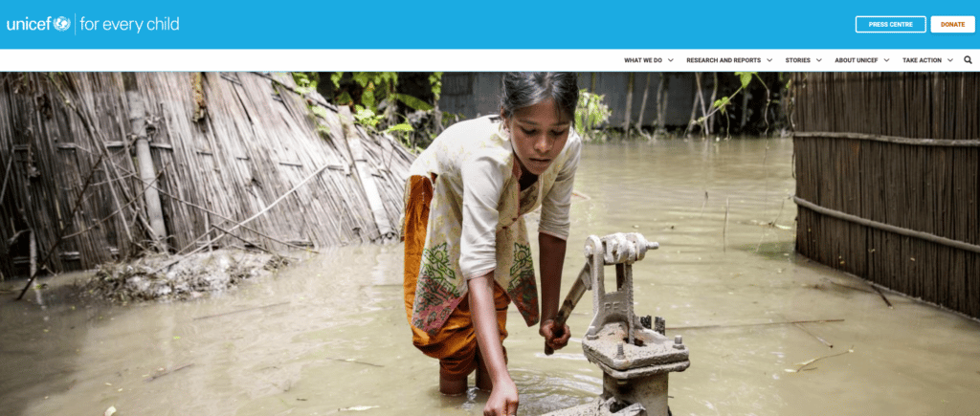Open the Stories menu item
The height and width of the screenshot is (416, 980).
(797, 60)
